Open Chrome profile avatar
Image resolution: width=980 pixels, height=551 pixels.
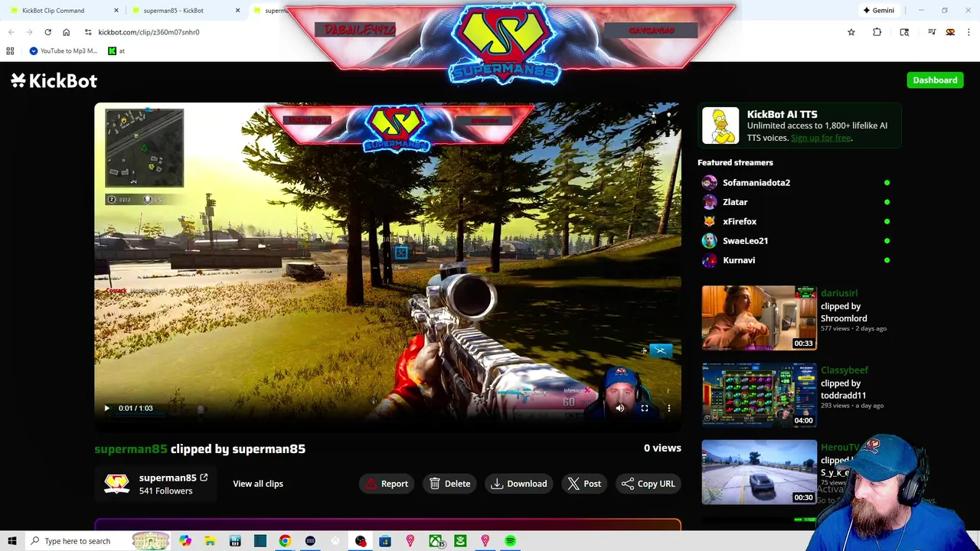(x=950, y=32)
